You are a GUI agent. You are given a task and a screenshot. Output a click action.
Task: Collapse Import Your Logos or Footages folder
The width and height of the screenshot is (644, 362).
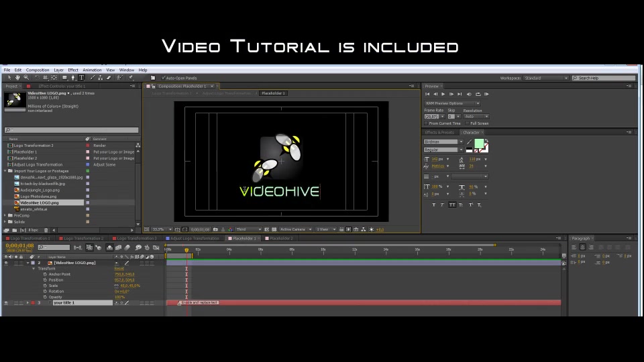[5, 171]
